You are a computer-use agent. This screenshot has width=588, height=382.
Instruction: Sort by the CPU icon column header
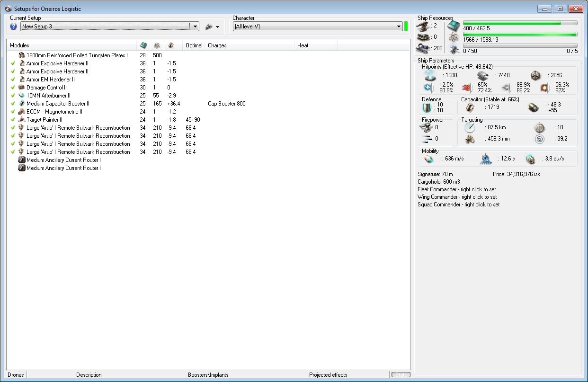coord(143,45)
